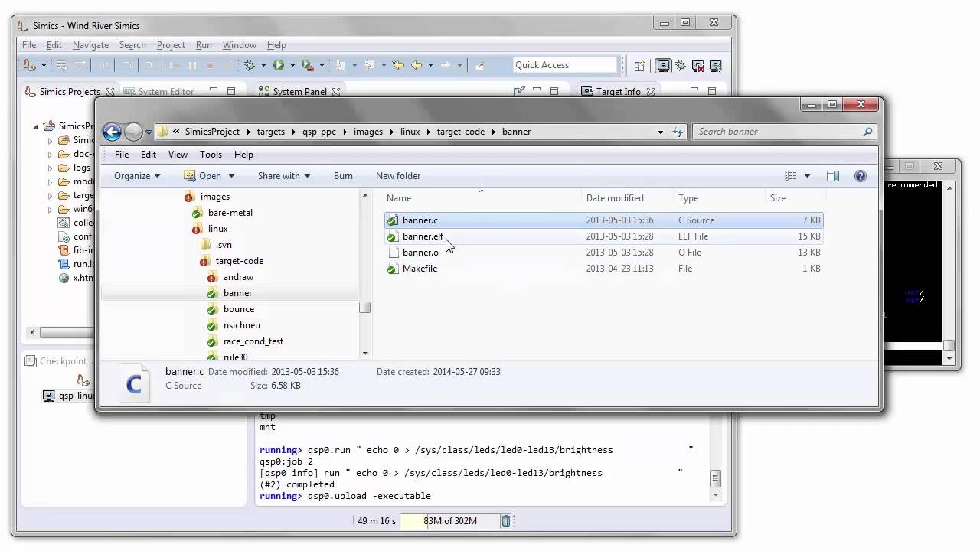Click the linux breadcrumb segment
The width and height of the screenshot is (980, 551).
pos(410,132)
